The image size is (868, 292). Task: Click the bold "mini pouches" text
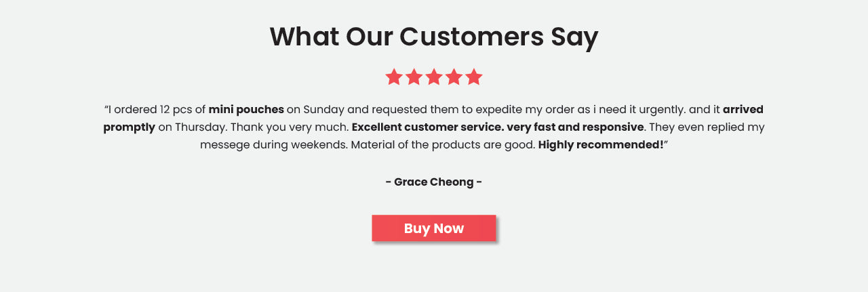[246, 110]
